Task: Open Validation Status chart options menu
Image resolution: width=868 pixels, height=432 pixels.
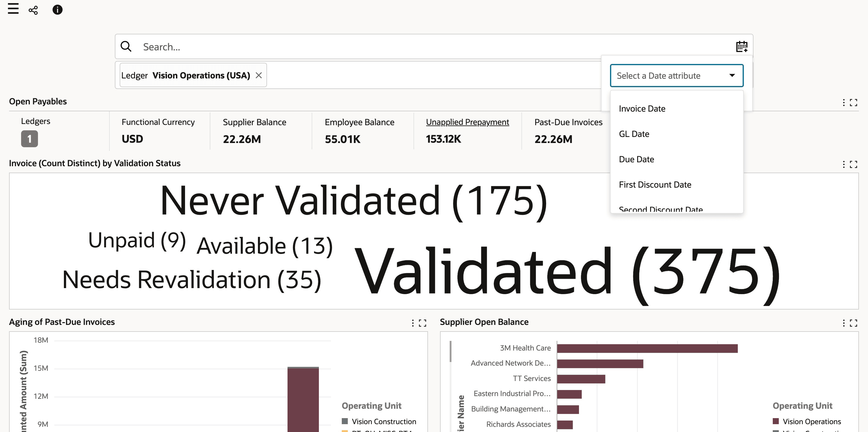Action: coord(844,164)
